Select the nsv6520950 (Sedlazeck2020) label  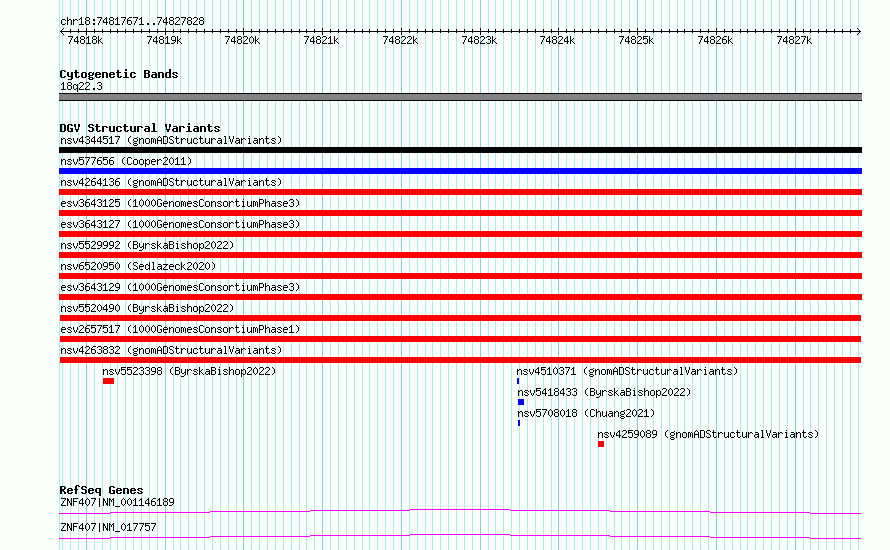pos(138,266)
